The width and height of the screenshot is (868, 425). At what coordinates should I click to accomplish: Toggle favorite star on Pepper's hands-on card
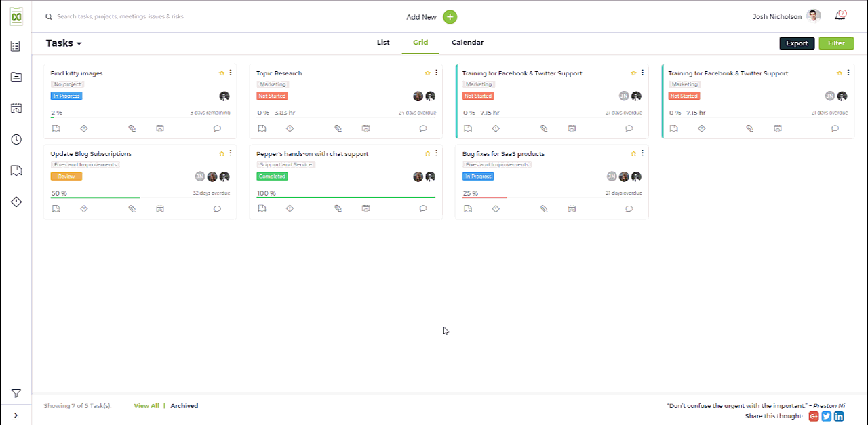[427, 154]
